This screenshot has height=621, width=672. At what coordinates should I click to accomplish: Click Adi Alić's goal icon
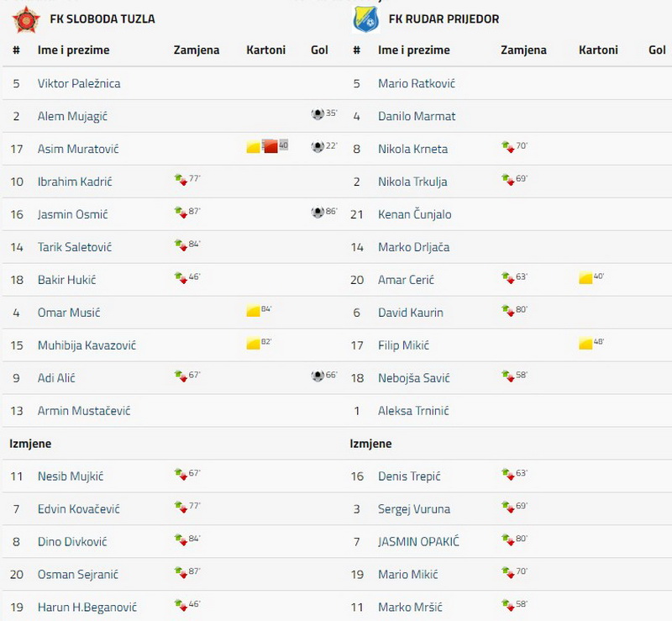click(318, 376)
